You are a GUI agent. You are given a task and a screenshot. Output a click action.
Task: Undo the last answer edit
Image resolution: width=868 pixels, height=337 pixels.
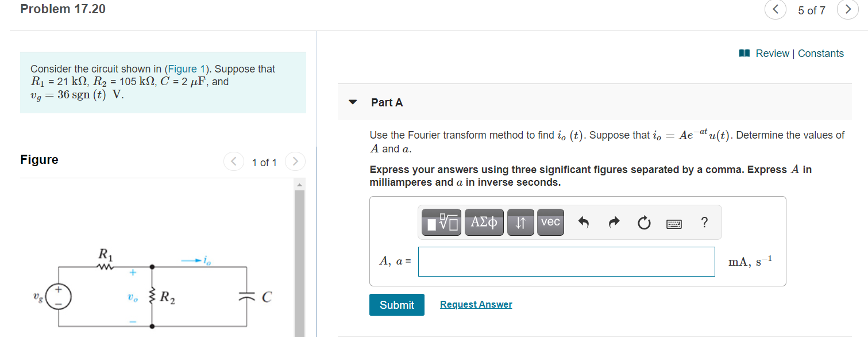coord(583,222)
